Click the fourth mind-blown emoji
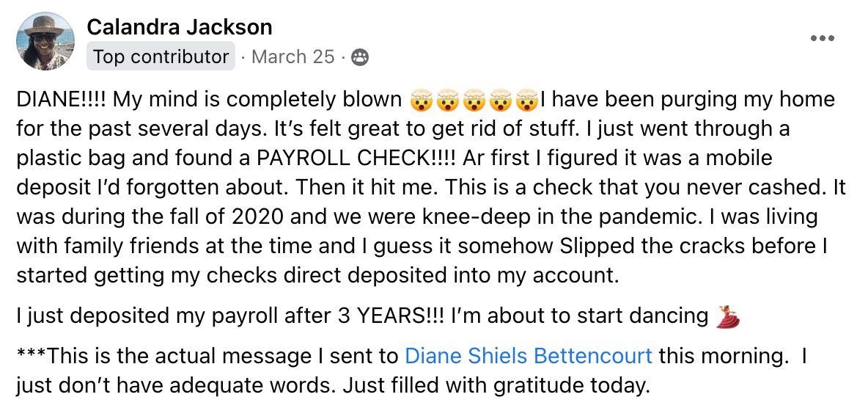Image resolution: width=868 pixels, height=408 pixels. [x=500, y=99]
